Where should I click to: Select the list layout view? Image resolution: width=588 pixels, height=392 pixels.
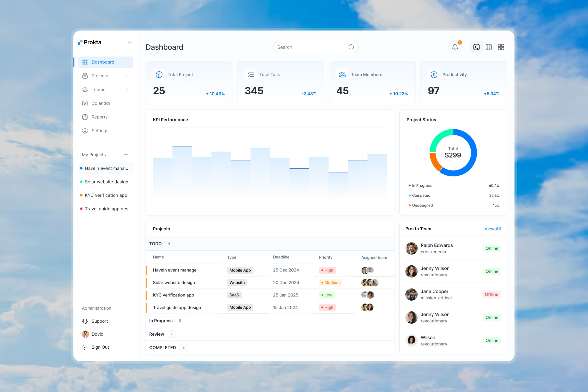click(476, 47)
